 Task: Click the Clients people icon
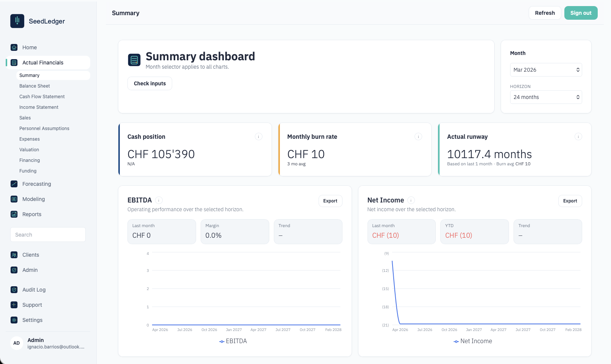coord(14,255)
